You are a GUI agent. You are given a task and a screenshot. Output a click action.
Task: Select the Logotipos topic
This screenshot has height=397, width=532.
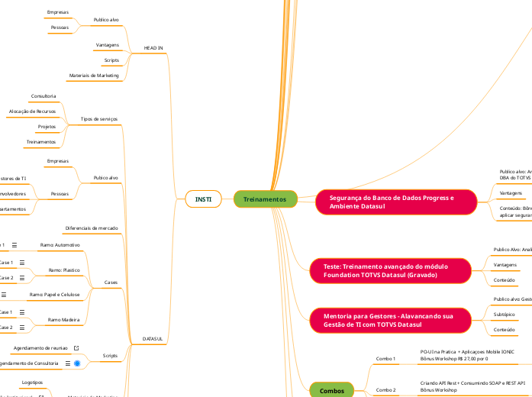tap(32, 382)
